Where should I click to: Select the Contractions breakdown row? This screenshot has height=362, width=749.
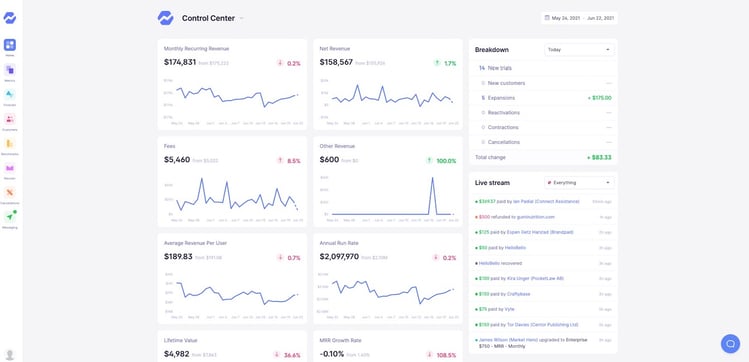click(543, 128)
